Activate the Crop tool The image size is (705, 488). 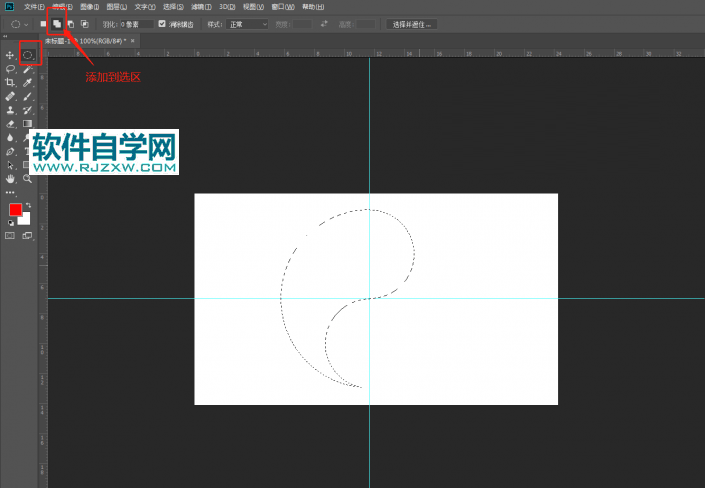point(11,82)
